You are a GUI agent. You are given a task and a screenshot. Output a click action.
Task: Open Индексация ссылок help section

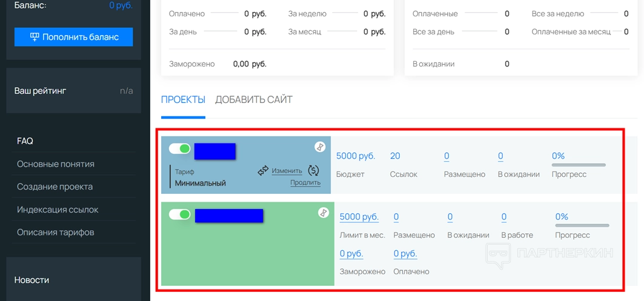tap(58, 210)
